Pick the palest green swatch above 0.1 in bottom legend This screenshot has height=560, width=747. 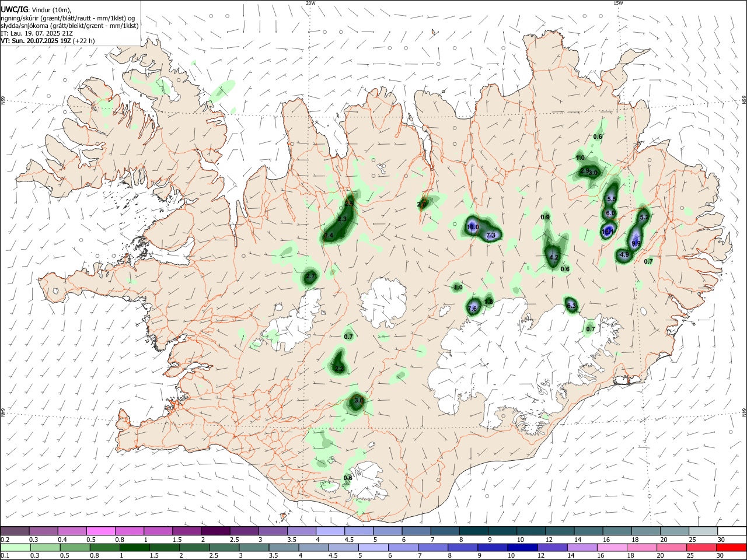tap(15, 548)
